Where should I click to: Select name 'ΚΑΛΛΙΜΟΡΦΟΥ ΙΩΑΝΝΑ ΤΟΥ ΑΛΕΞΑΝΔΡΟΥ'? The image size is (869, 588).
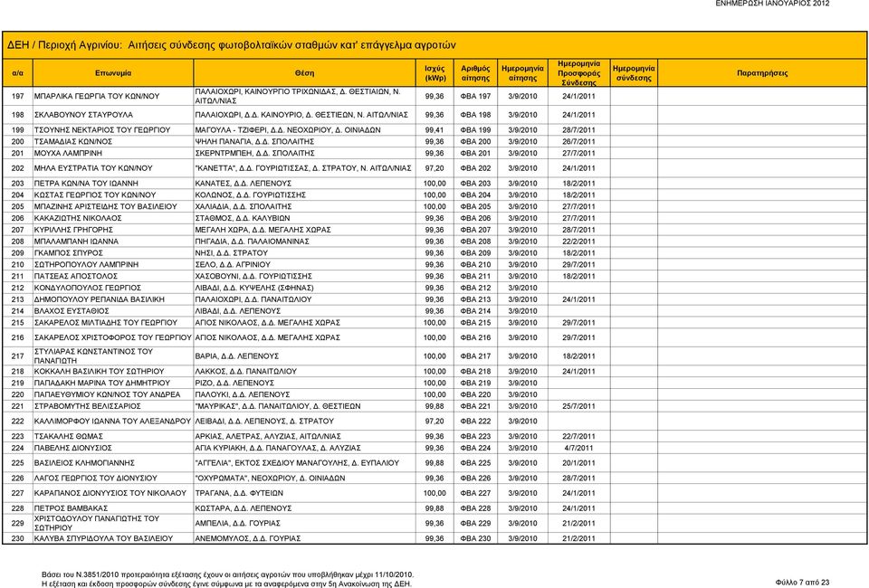tap(112, 422)
